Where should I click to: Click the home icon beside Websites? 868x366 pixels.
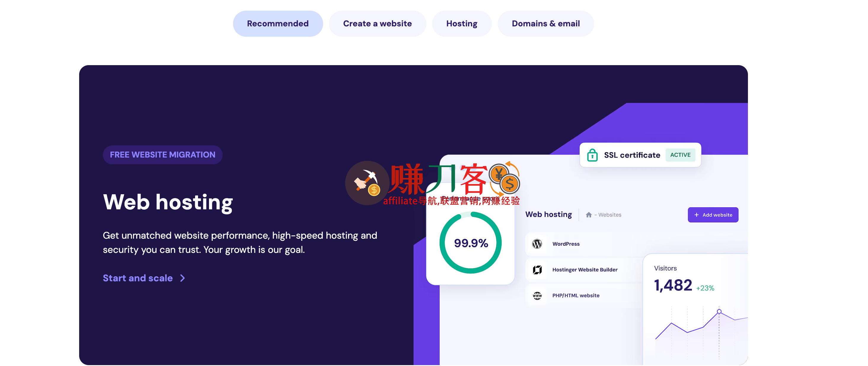(x=588, y=215)
